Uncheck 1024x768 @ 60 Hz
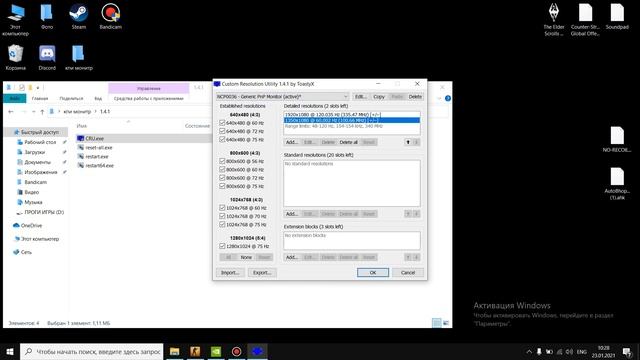Image resolution: width=640 pixels, height=360 pixels. click(x=222, y=208)
